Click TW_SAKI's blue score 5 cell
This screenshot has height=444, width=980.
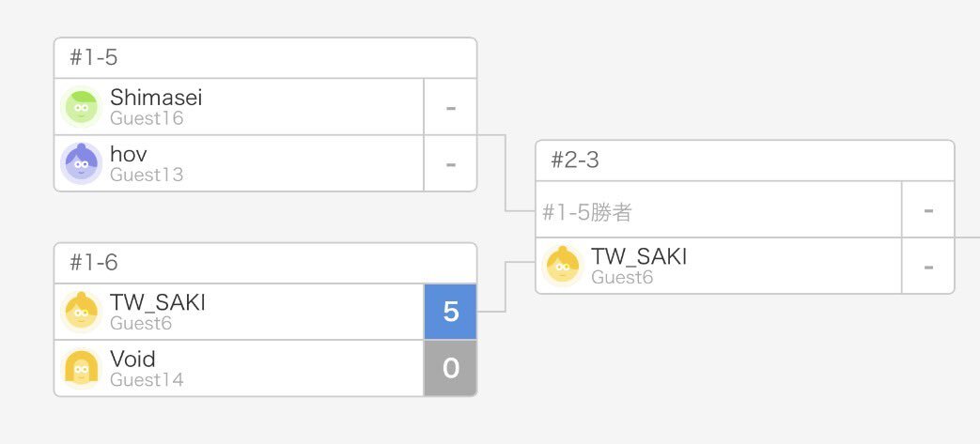point(450,312)
